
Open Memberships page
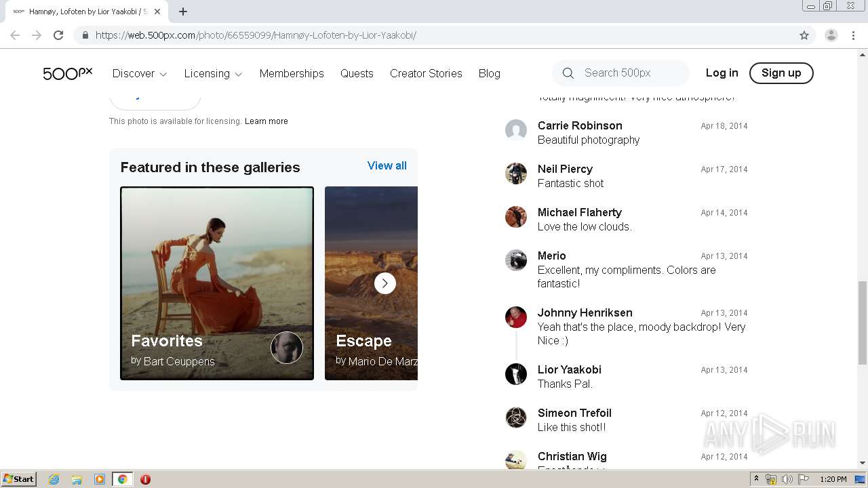(292, 73)
